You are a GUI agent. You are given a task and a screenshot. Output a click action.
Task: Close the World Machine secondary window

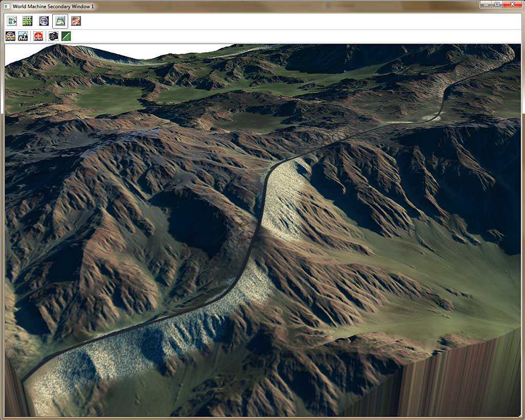[x=512, y=4]
